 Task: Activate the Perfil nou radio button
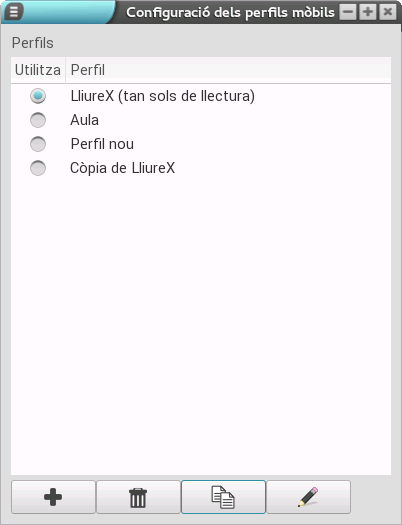coord(38,144)
